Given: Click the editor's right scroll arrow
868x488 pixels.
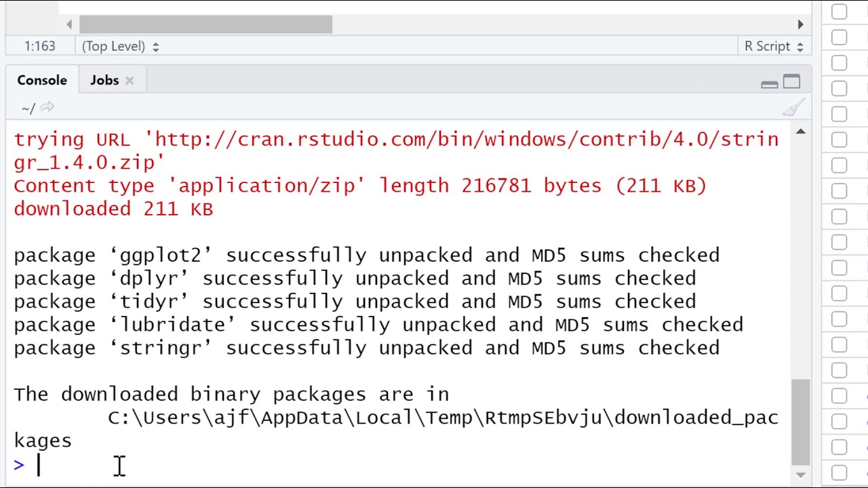Looking at the screenshot, I should (x=800, y=24).
